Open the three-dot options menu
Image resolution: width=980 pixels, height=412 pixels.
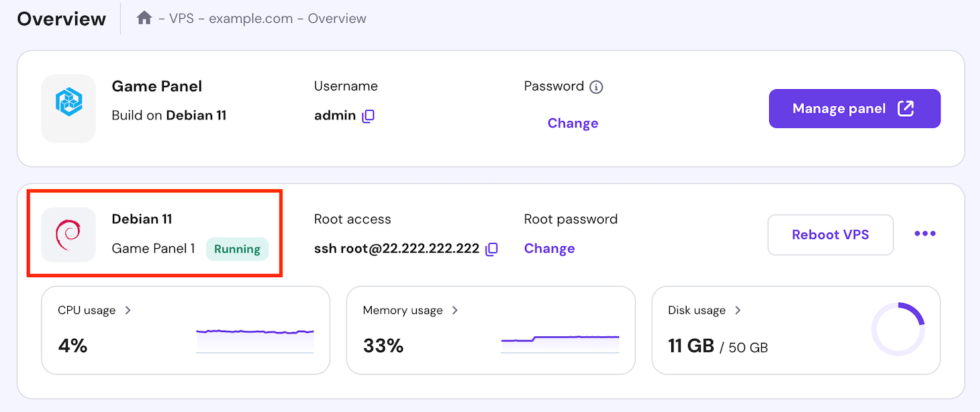tap(925, 234)
